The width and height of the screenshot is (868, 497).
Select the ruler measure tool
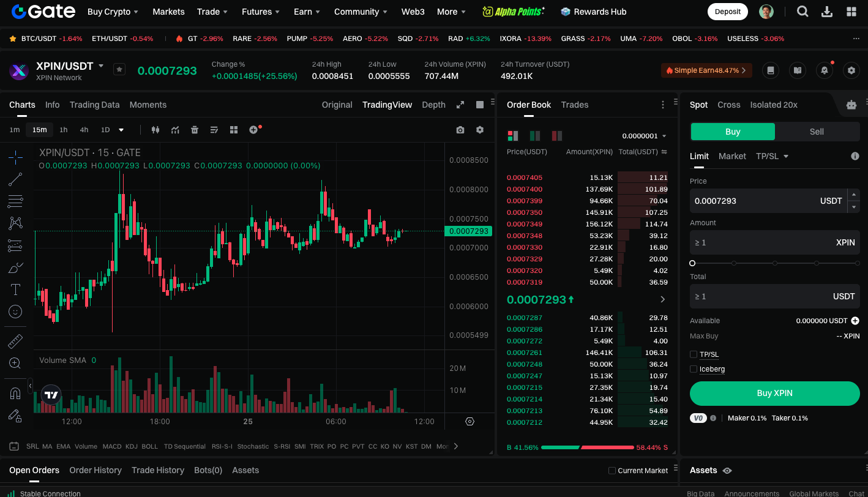tap(15, 341)
